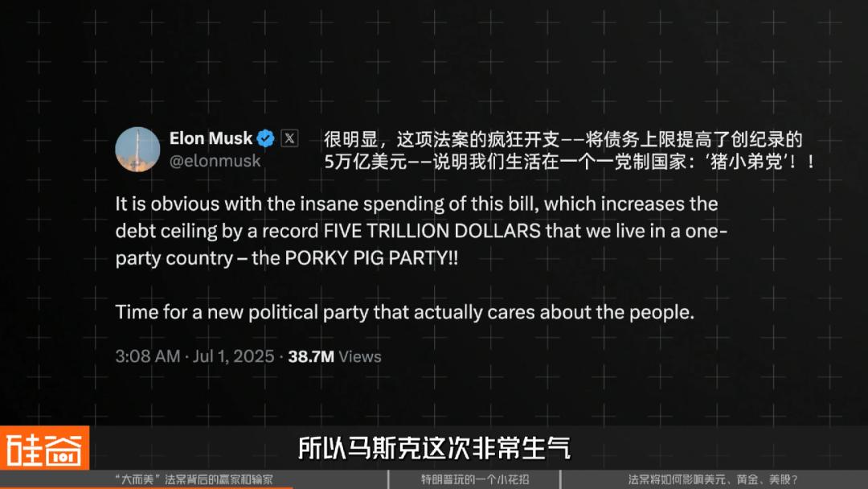Click the divider between second and third chapters
This screenshot has height=489, width=868.
point(560,479)
